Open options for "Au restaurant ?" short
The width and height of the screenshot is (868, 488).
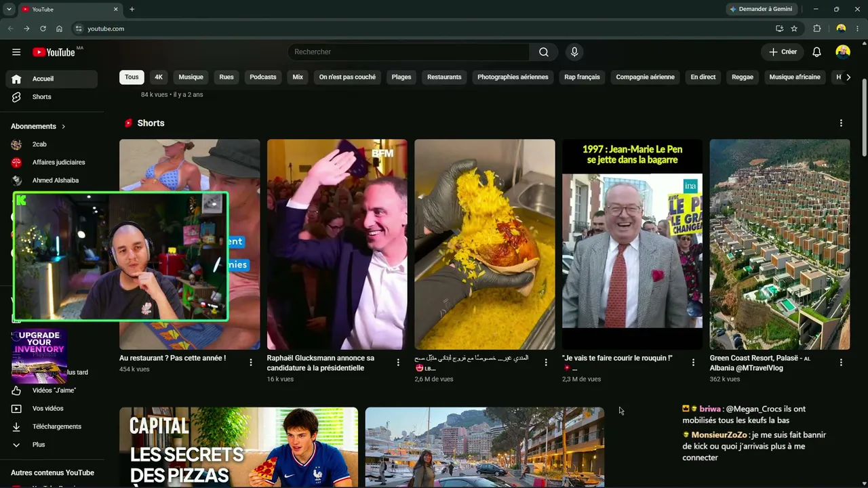coord(251,363)
